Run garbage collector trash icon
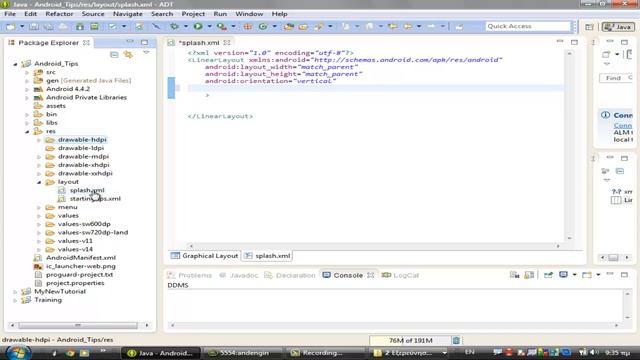Viewport: 640px width, 360px height. click(x=456, y=340)
